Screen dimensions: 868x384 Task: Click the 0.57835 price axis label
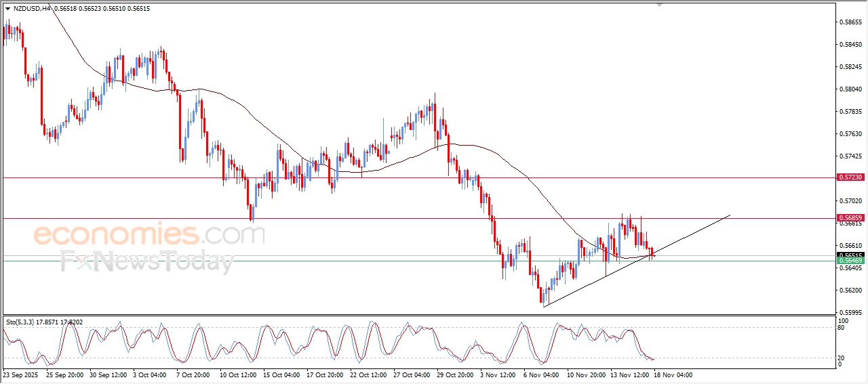point(851,112)
